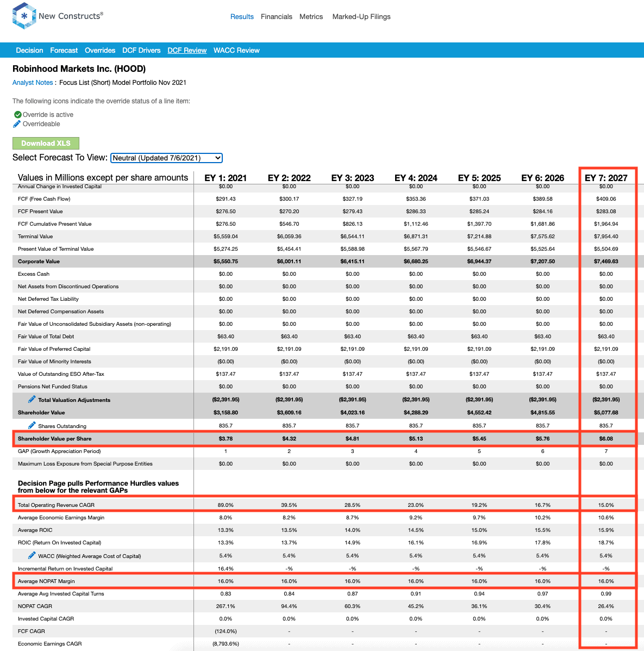Switch to the DCF Drivers tab
Viewport: 644px width, 651px height.
(x=141, y=50)
